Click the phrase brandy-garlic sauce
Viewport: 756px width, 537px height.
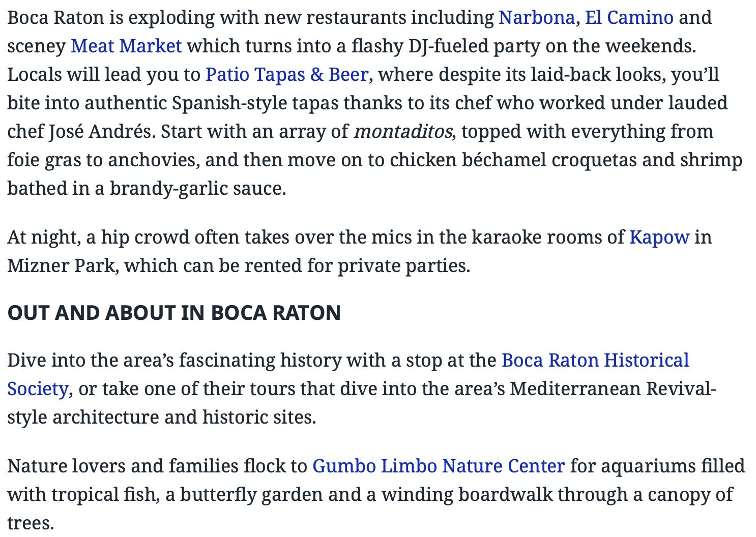(x=197, y=189)
